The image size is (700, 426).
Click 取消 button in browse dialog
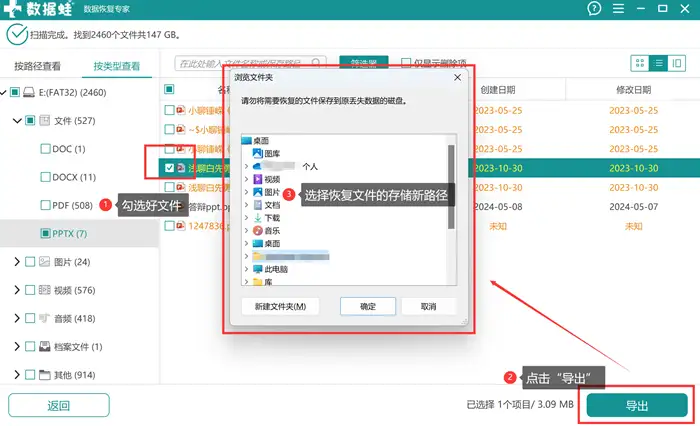(x=428, y=306)
